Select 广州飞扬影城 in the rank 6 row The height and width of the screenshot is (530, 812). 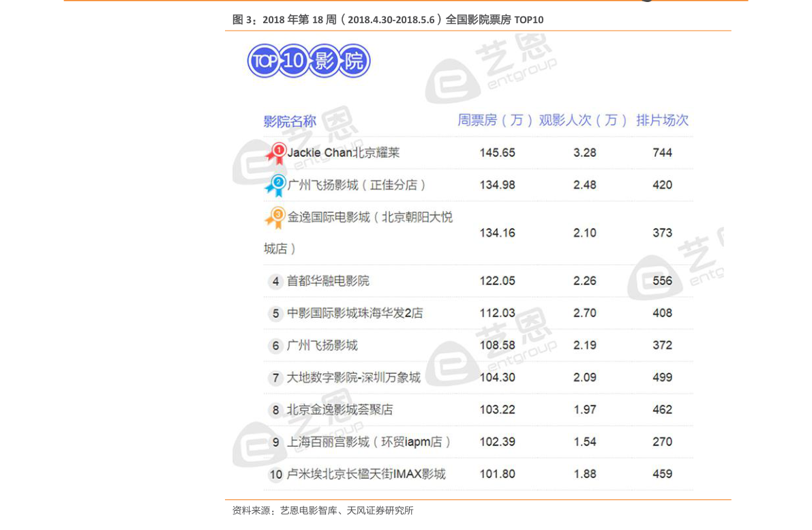point(322,345)
